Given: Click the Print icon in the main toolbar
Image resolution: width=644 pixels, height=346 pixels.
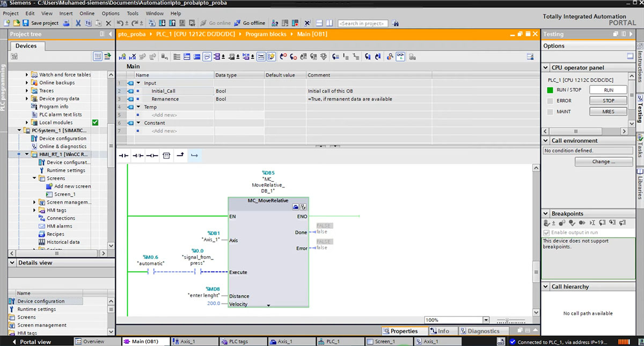Looking at the screenshot, I should point(66,23).
